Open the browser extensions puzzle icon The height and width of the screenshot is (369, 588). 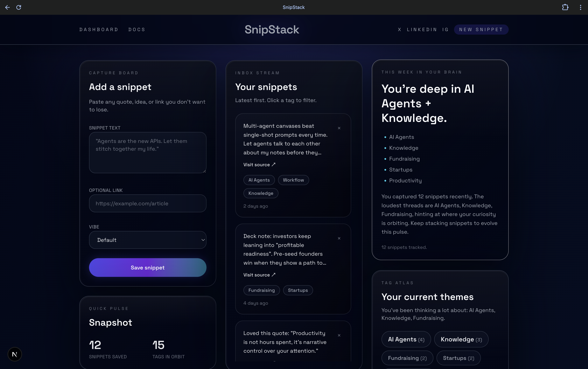(565, 7)
